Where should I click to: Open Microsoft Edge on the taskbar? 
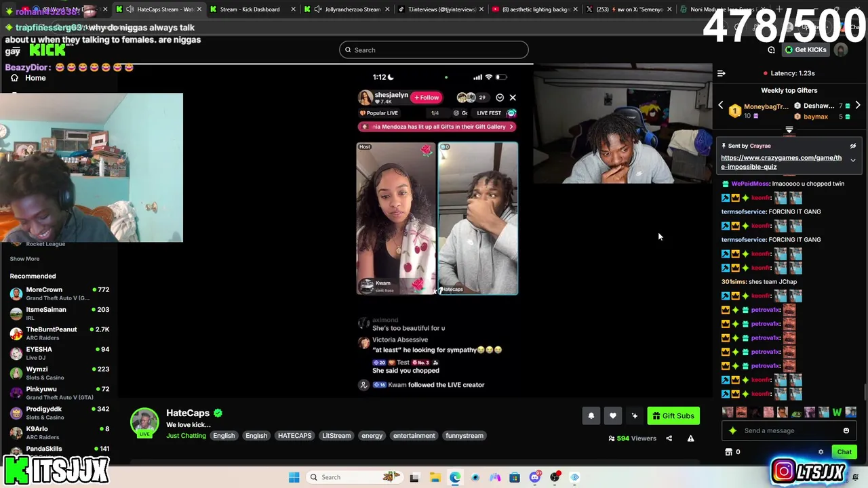click(455, 477)
